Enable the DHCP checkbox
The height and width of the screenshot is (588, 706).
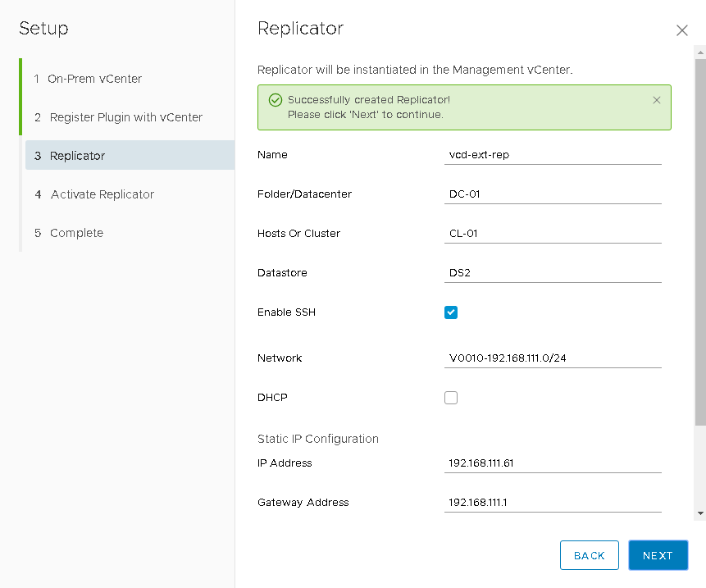click(451, 398)
